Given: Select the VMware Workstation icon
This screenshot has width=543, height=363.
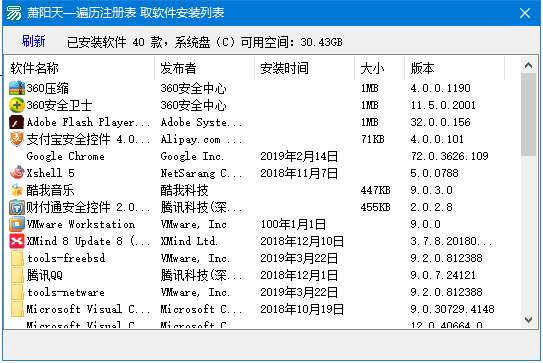Looking at the screenshot, I should coord(17,224).
